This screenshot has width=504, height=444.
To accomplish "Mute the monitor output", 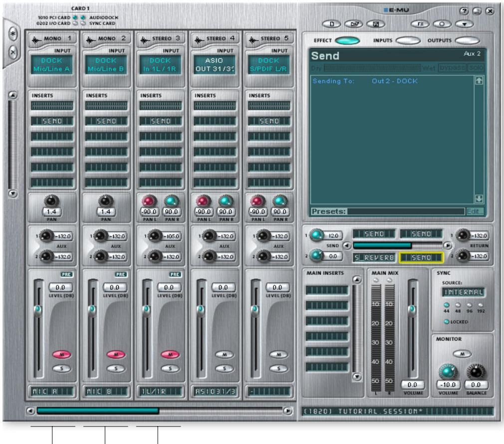I will (462, 354).
